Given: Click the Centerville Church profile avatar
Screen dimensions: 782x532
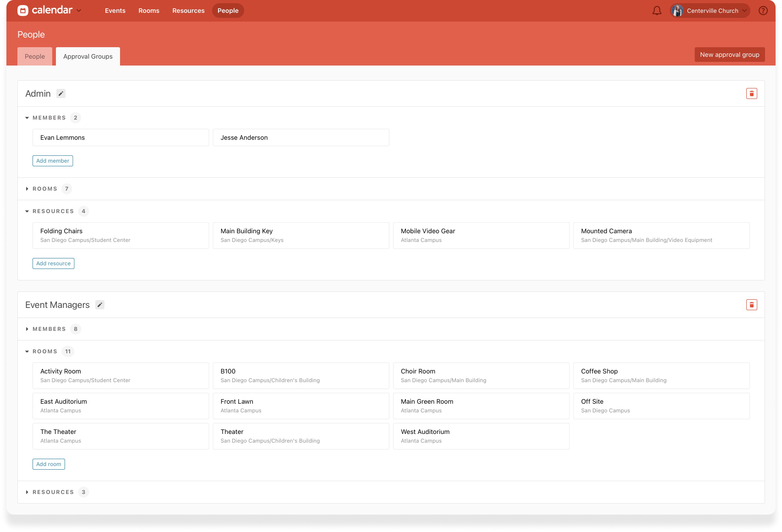Looking at the screenshot, I should (677, 11).
